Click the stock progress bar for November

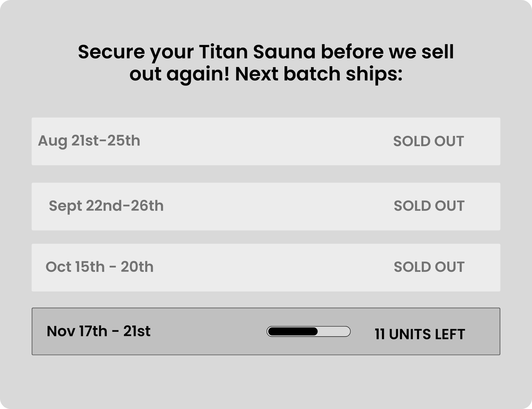point(308,331)
